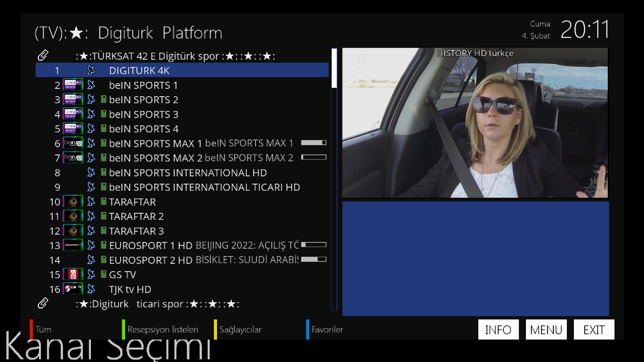Click the GS TV channel logo
This screenshot has height=362, width=644.
(x=73, y=275)
